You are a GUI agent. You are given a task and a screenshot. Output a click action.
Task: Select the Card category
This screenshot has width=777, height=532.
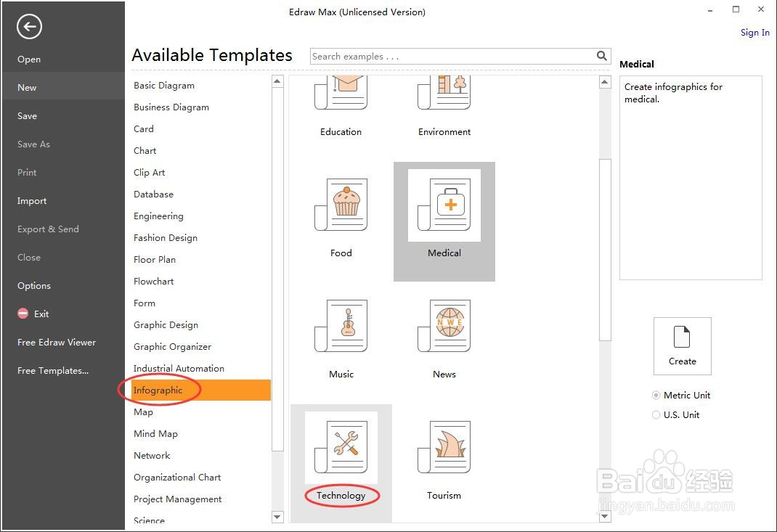[144, 128]
